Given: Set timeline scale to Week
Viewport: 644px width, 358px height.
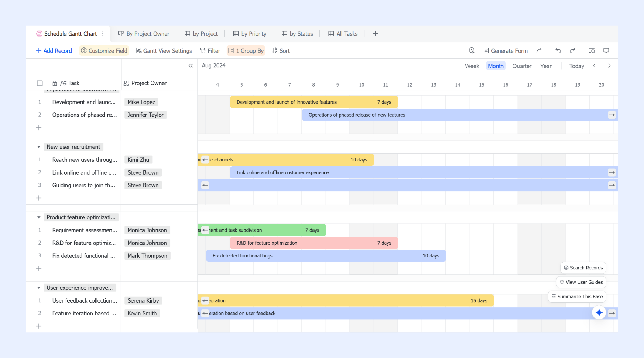Looking at the screenshot, I should click(472, 66).
